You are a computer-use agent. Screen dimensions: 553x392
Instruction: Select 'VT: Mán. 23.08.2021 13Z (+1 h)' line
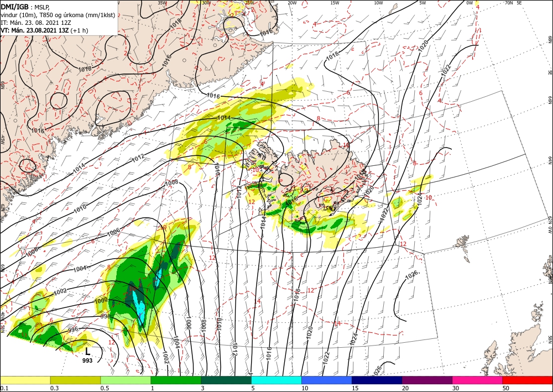44,30
